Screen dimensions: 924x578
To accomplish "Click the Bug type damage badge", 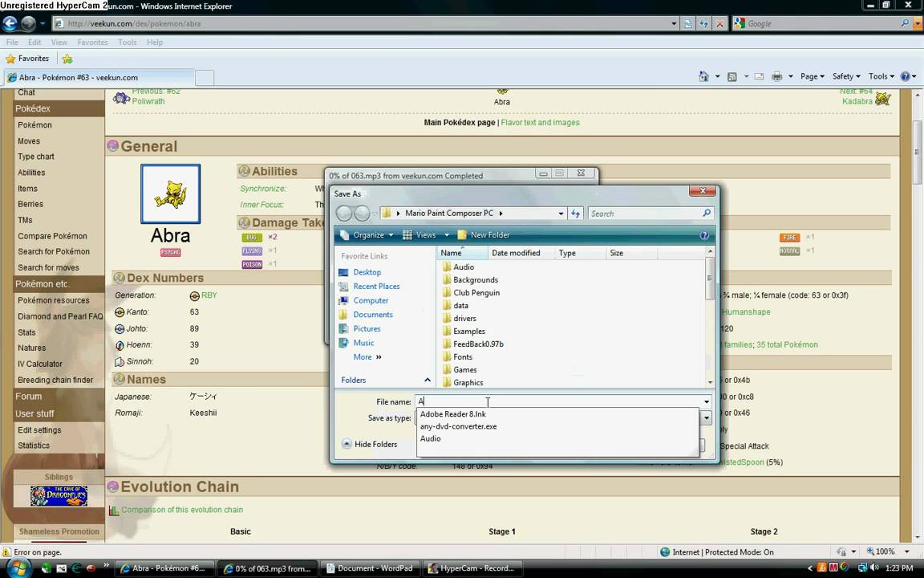I will 252,237.
